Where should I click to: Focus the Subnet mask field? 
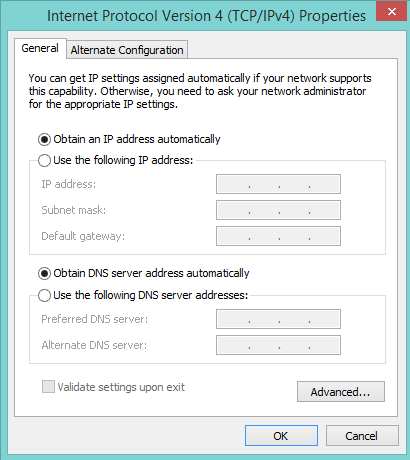(278, 210)
